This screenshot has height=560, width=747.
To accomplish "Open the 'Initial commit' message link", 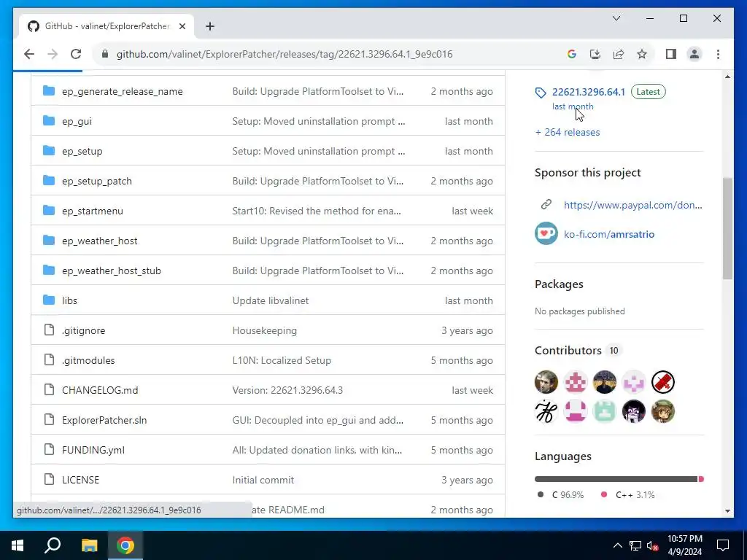I will point(263,480).
